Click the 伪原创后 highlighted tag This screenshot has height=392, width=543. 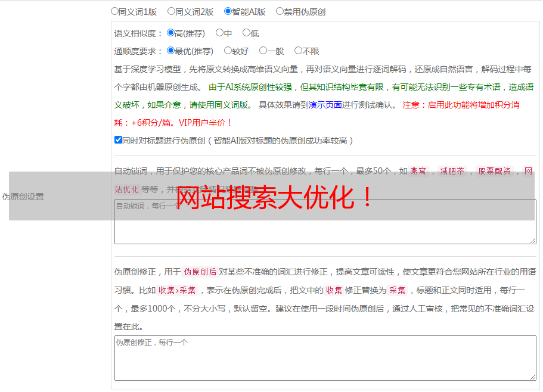(x=200, y=272)
